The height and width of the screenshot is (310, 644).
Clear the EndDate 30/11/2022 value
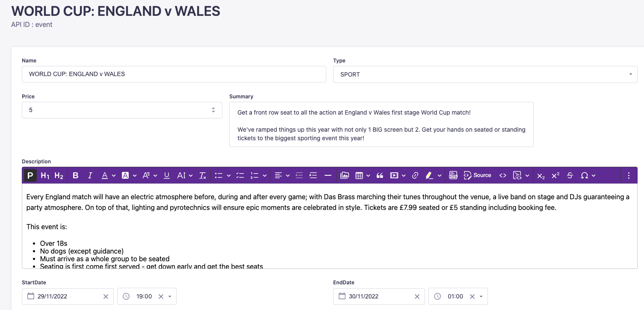coord(417,296)
